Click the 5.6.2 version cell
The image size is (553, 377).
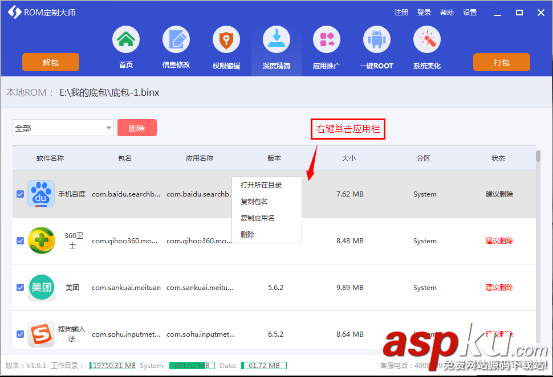pos(275,287)
